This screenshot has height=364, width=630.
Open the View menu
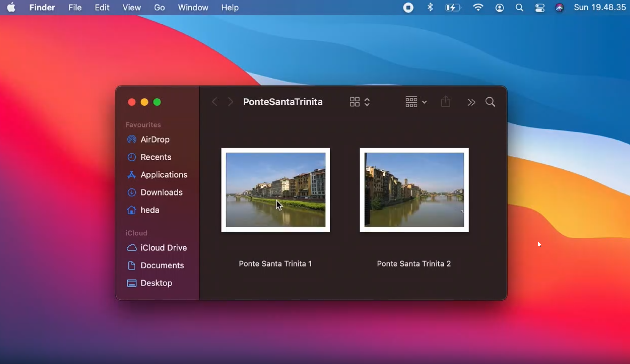132,8
